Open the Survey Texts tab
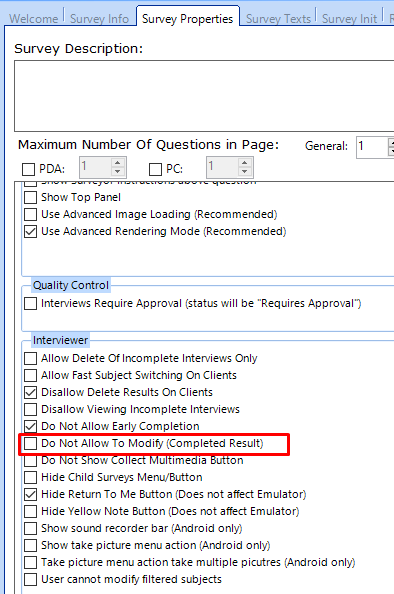Viewport: 394px width, 594px height. (x=278, y=18)
